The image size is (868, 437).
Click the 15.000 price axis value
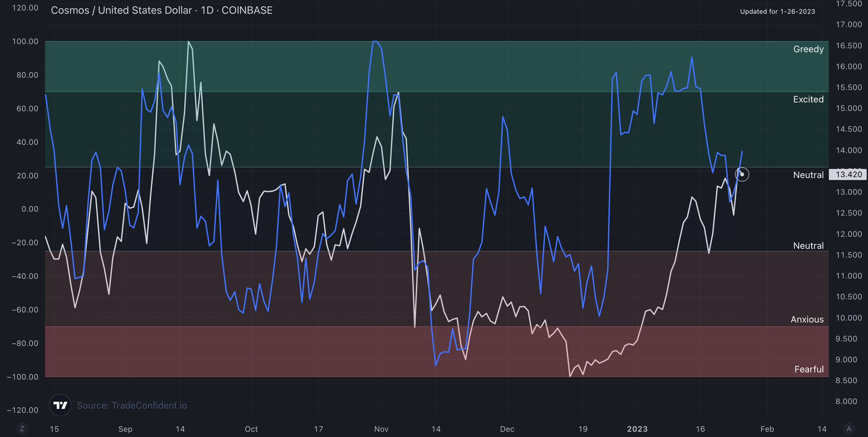(849, 108)
